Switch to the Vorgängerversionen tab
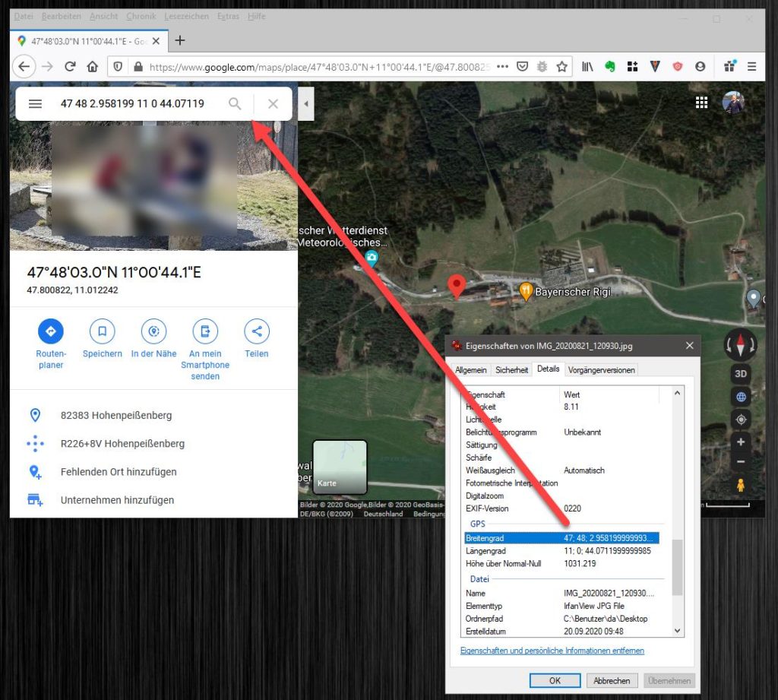 pyautogui.click(x=602, y=369)
